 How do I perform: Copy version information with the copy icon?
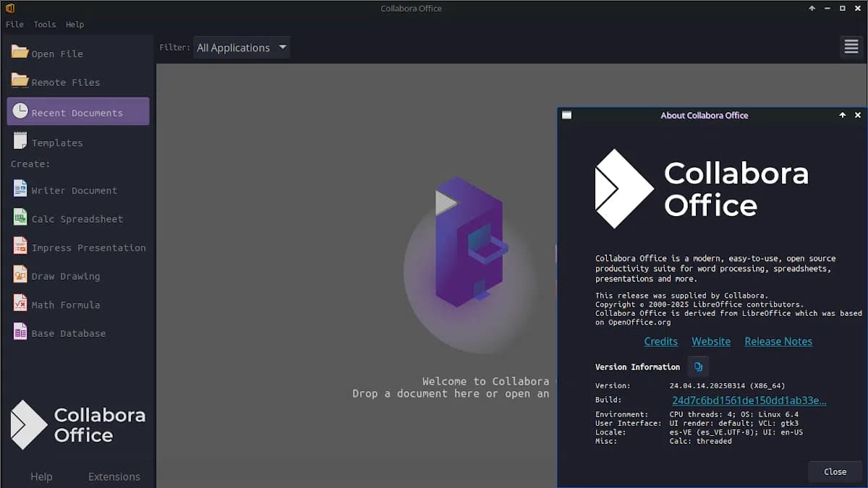(698, 367)
